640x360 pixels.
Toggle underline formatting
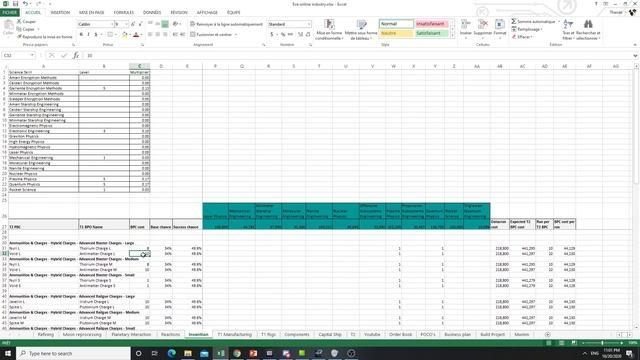click(96, 35)
